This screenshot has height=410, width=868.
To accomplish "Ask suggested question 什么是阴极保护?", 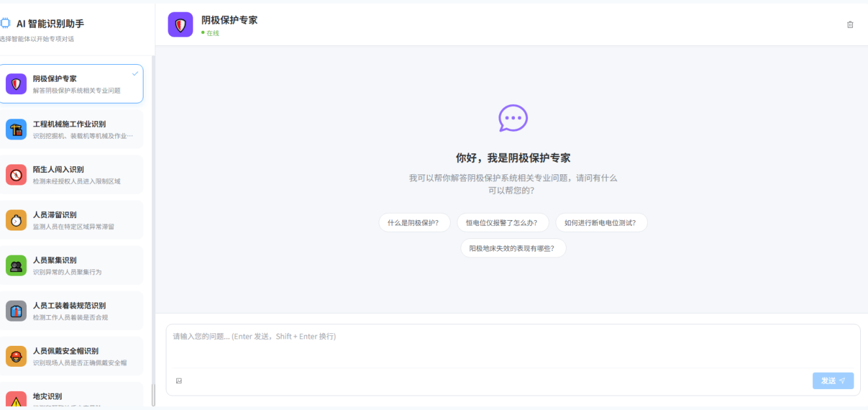I will pyautogui.click(x=414, y=223).
